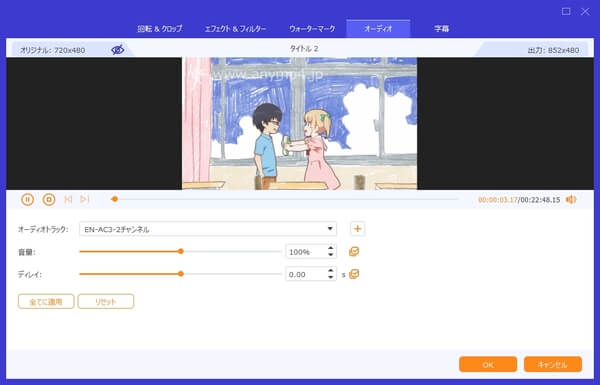The width and height of the screenshot is (600, 385).
Task: Click the 00:22:48.15 total duration text
Action: [540, 200]
